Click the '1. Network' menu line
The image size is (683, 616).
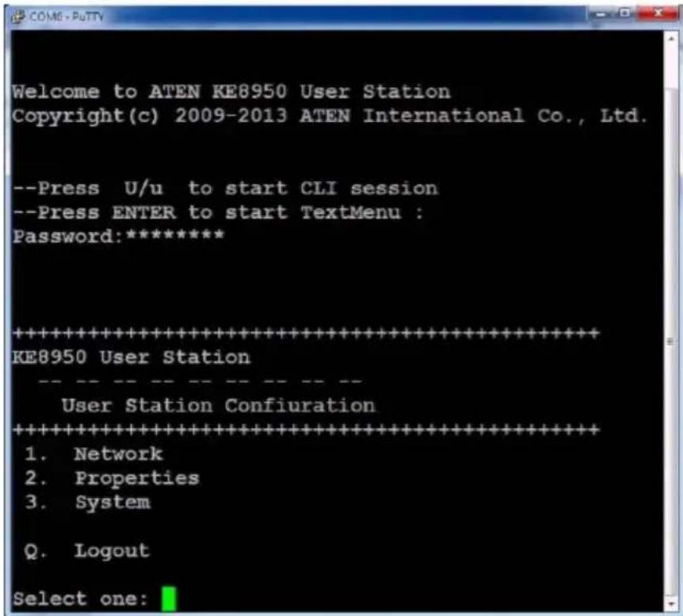click(93, 454)
